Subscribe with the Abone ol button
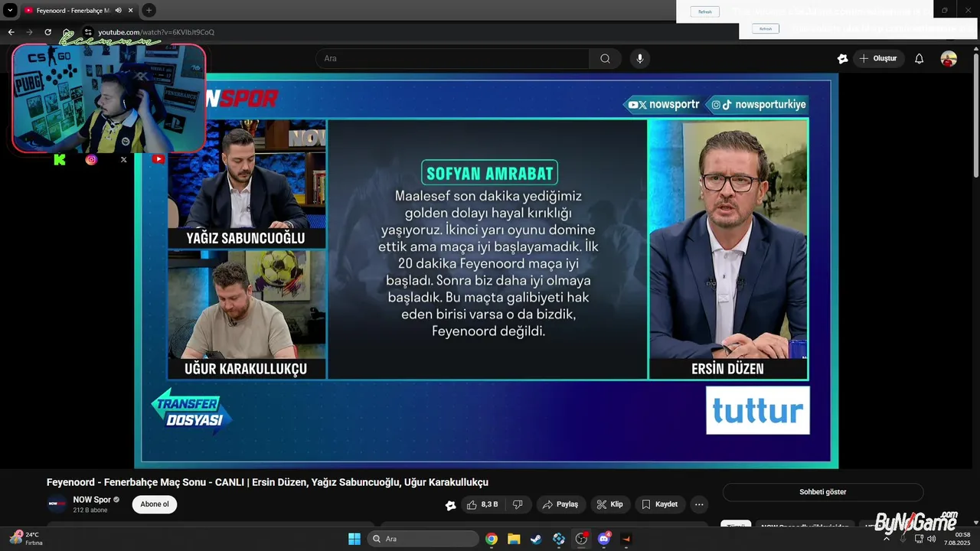 pos(154,504)
